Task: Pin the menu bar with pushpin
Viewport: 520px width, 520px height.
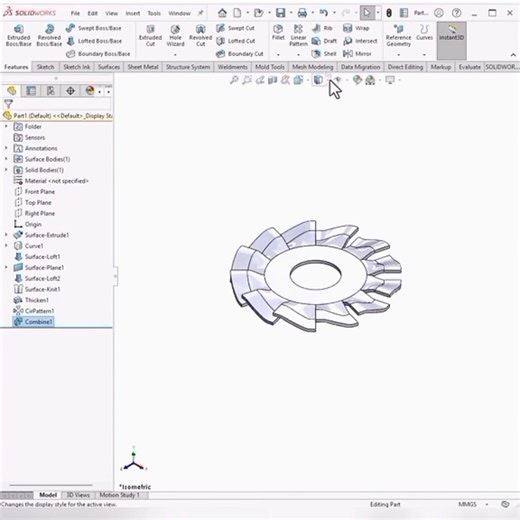Action: tap(200, 13)
